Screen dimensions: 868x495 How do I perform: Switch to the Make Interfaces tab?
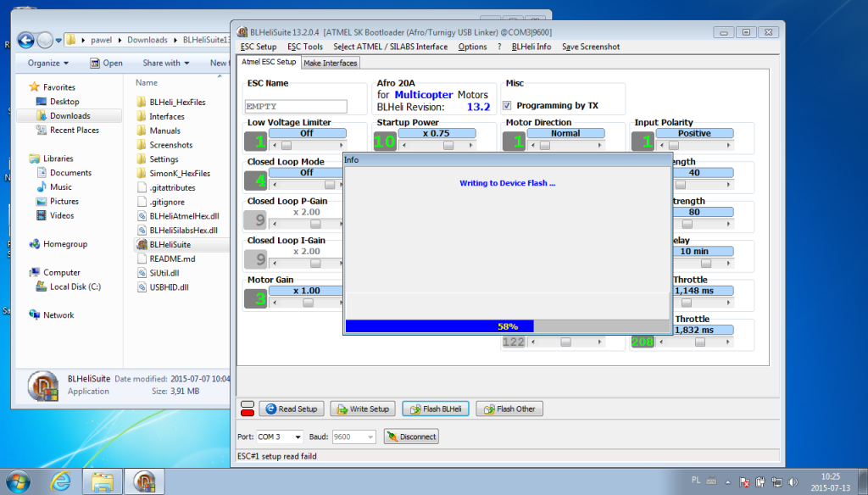[x=331, y=63]
